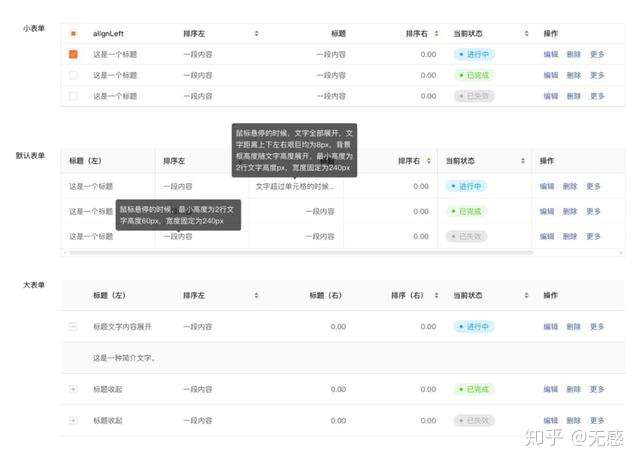
Task: Sort by 排序左 in the 大表单 table
Action: pyautogui.click(x=256, y=295)
